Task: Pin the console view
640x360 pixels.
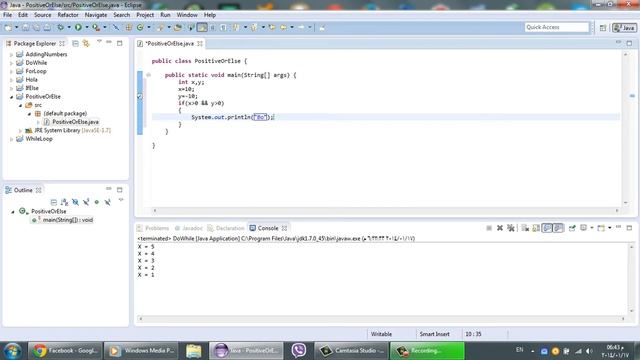Action: coord(572,228)
